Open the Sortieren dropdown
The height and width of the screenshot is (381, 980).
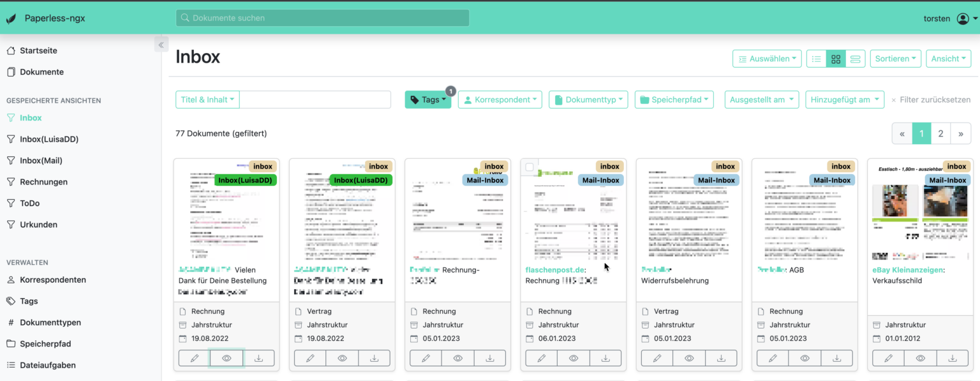(895, 58)
